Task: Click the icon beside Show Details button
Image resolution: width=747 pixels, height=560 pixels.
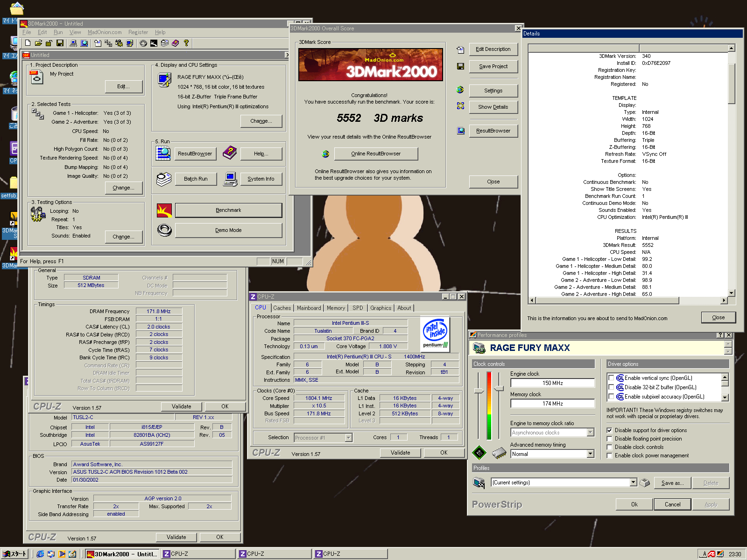Action: pos(460,106)
